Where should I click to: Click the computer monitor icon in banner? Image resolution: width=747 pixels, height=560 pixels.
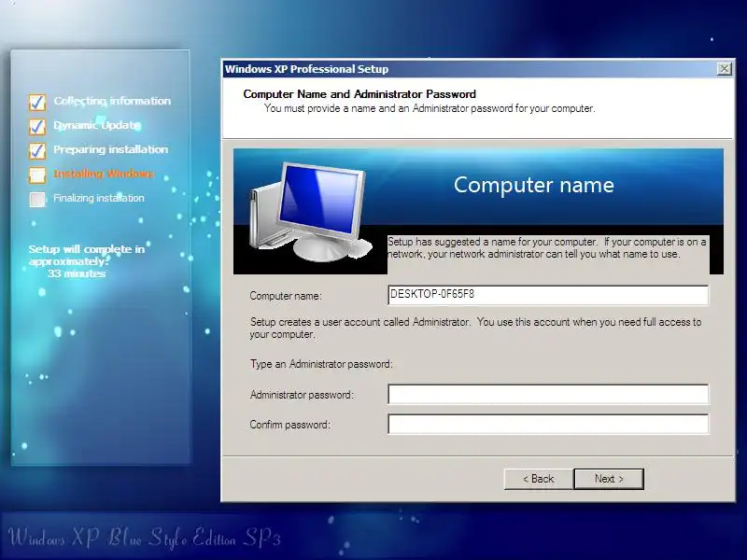pos(310,212)
